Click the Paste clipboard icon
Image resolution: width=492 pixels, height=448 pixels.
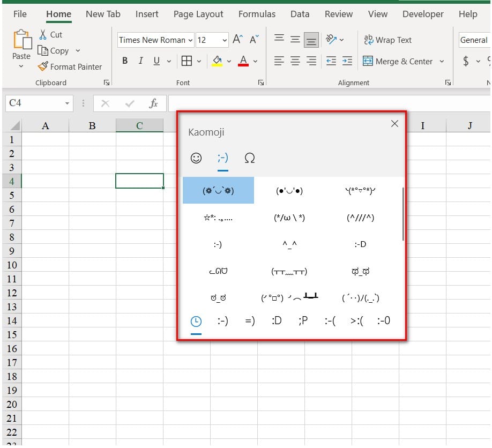coord(22,40)
